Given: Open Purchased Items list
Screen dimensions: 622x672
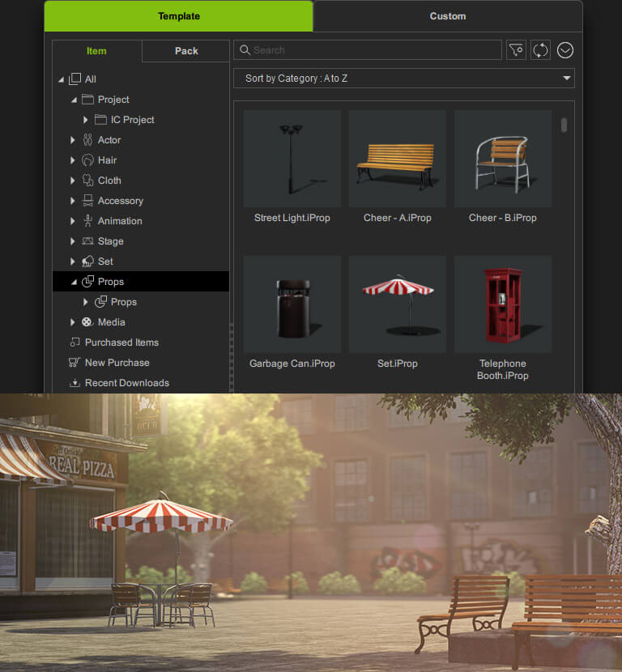Looking at the screenshot, I should tap(121, 342).
